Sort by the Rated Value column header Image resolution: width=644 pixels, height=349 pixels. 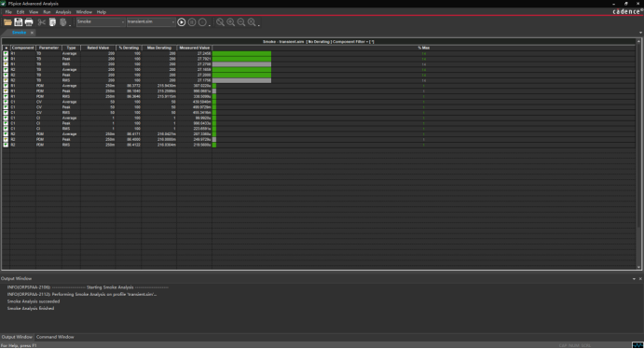coord(98,48)
